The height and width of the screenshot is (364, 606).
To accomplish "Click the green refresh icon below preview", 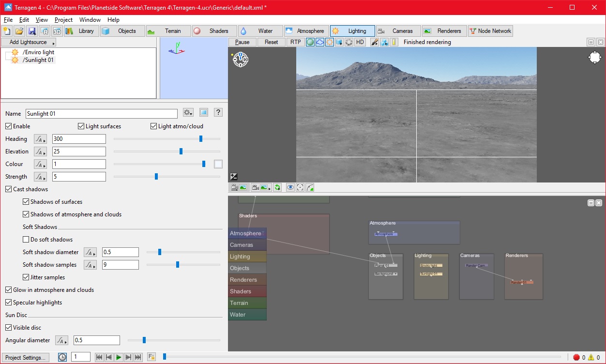I will click(x=277, y=187).
